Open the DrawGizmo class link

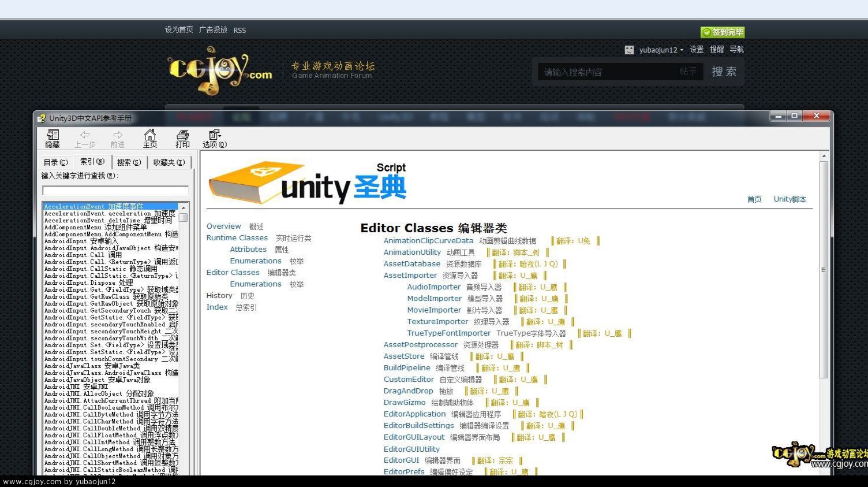pos(405,403)
